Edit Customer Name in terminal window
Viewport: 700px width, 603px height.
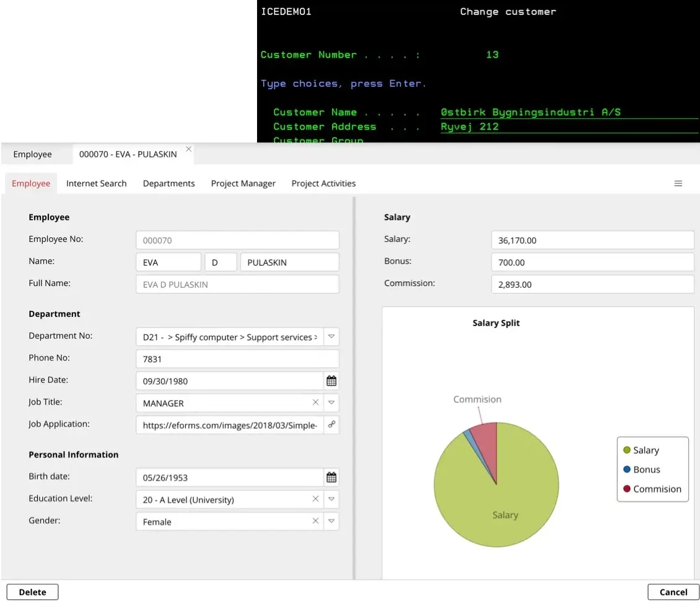pyautogui.click(x=569, y=113)
